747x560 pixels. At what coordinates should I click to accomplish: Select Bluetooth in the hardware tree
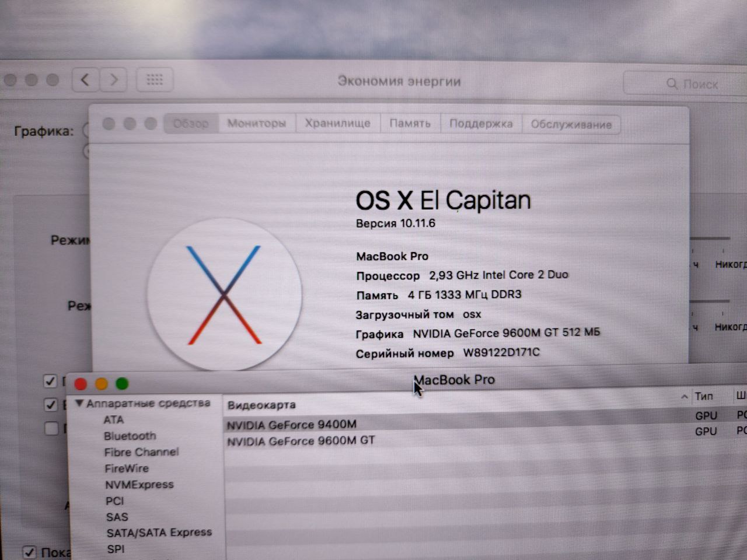click(x=130, y=436)
